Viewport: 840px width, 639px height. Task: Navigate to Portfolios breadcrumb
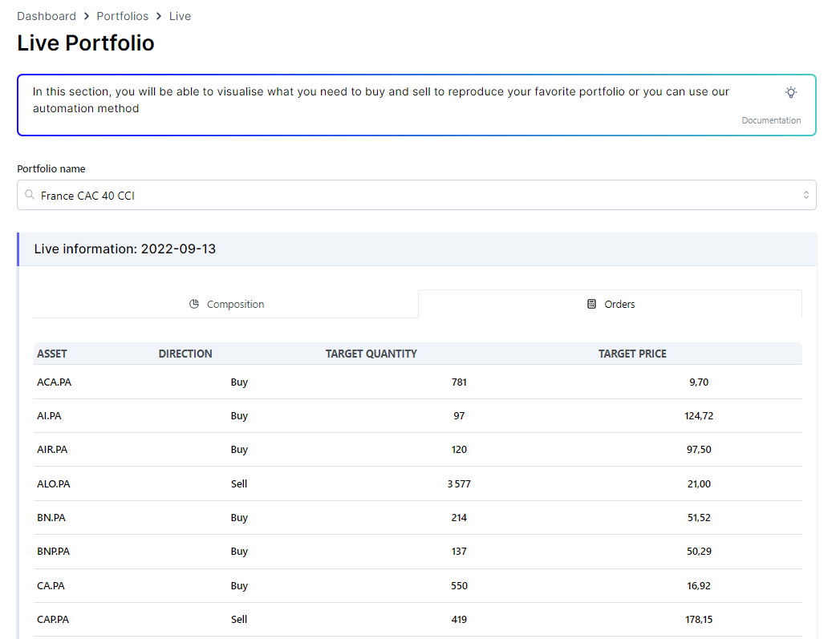[123, 16]
